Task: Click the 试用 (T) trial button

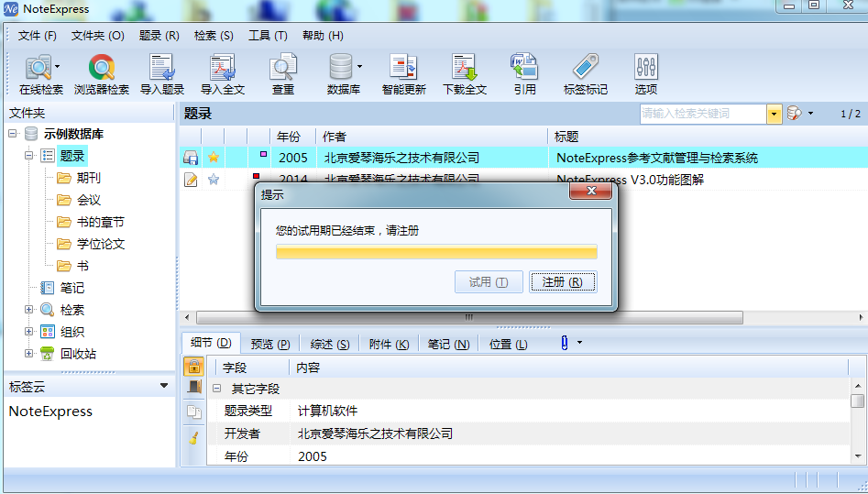Action: pyautogui.click(x=489, y=282)
